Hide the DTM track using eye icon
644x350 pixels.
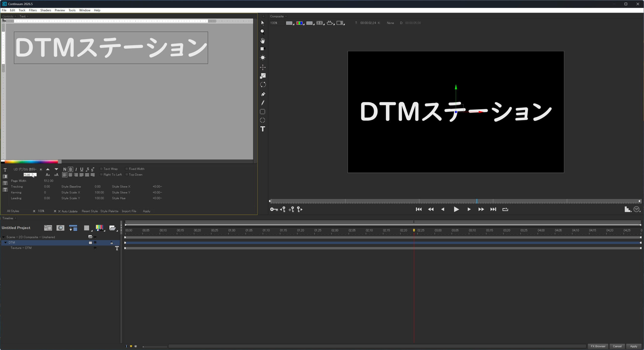(95, 243)
